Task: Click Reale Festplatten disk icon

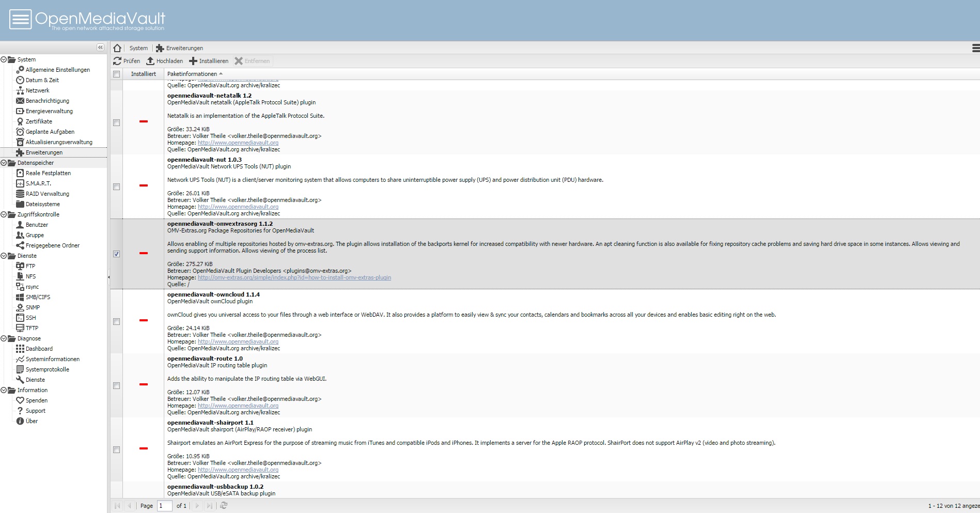Action: pyautogui.click(x=20, y=173)
